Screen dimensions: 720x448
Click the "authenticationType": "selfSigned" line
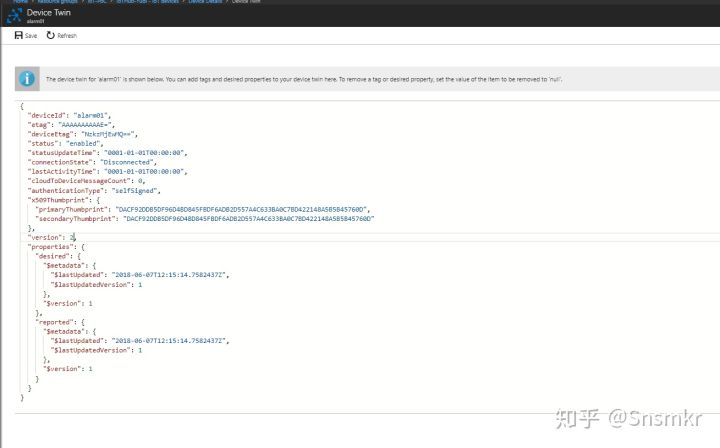click(94, 190)
